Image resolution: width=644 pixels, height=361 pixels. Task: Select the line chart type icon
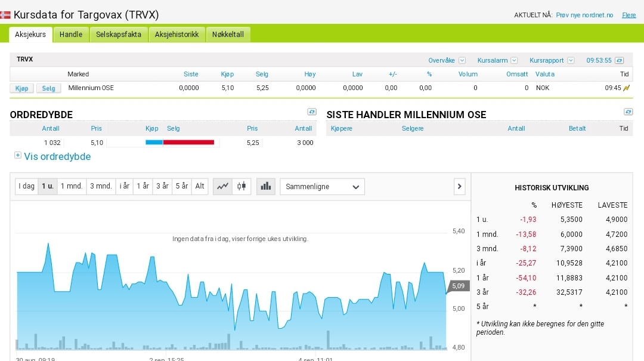tap(222, 186)
